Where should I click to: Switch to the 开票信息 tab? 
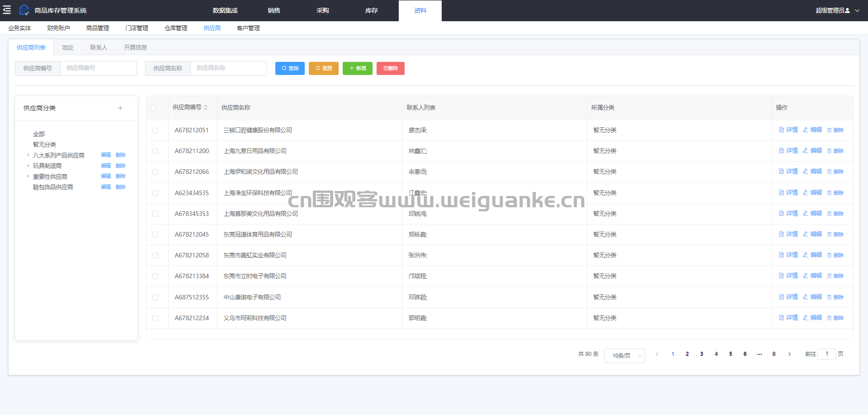click(135, 47)
